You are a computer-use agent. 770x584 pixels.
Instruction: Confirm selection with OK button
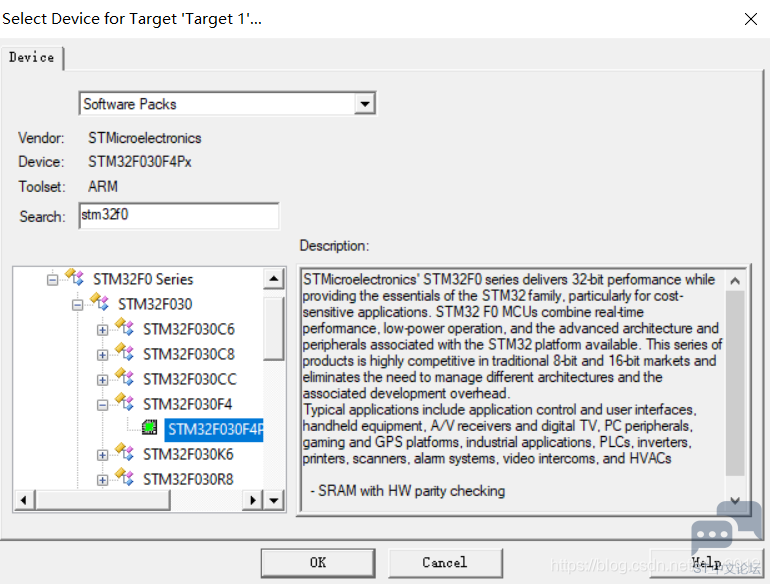click(x=318, y=562)
